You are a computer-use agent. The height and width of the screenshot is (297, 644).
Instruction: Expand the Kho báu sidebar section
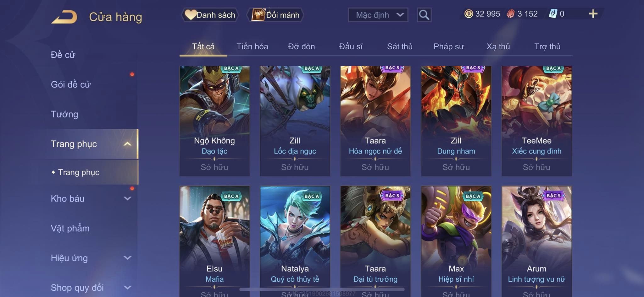point(127,198)
